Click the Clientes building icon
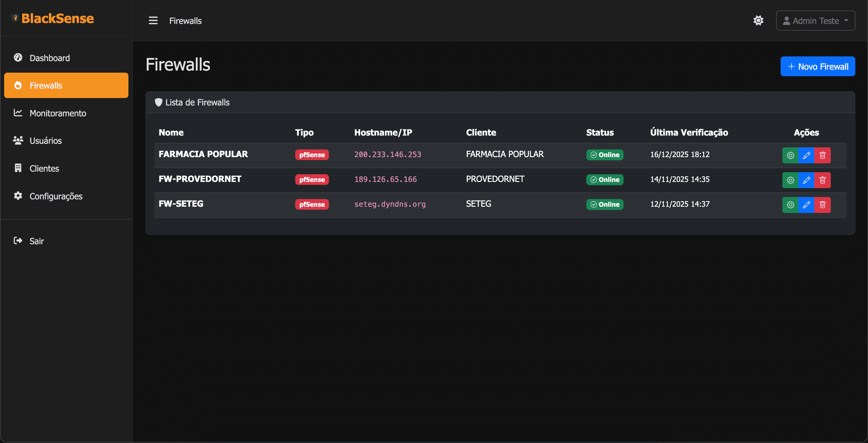 (18, 168)
